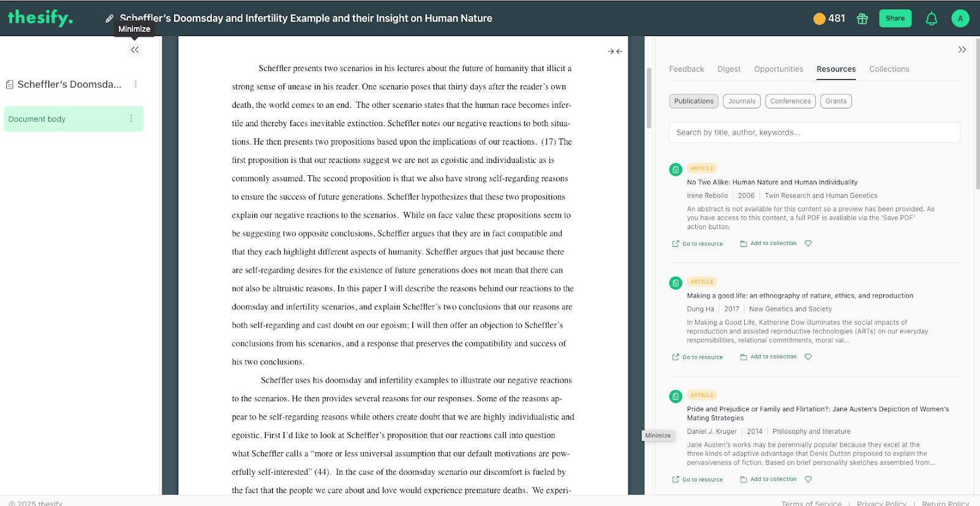
Task: Add No Two Alike to collection
Action: point(769,244)
